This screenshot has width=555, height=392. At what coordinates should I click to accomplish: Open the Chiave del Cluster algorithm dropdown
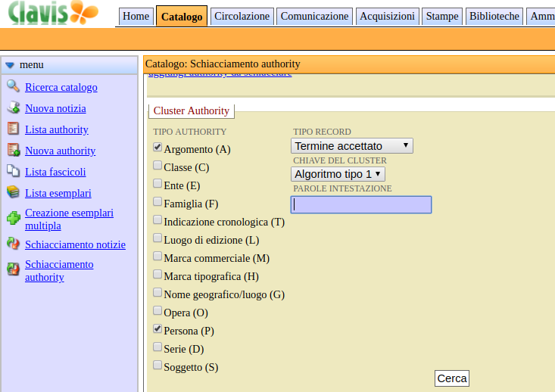point(338,174)
